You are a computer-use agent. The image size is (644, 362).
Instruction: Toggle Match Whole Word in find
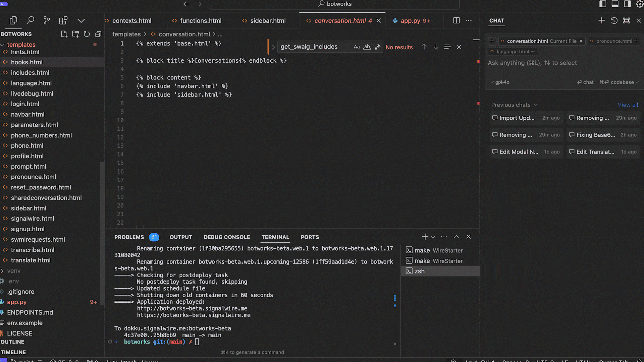click(367, 47)
